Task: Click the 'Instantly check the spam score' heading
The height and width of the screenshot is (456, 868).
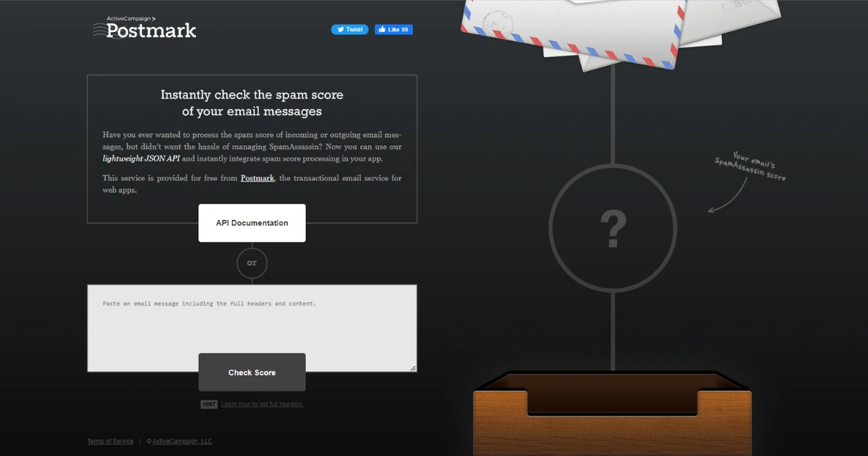Action: (x=252, y=103)
